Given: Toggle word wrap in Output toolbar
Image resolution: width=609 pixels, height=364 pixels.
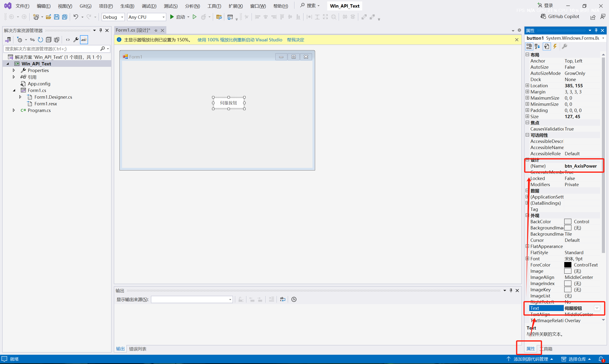Looking at the screenshot, I should [283, 299].
